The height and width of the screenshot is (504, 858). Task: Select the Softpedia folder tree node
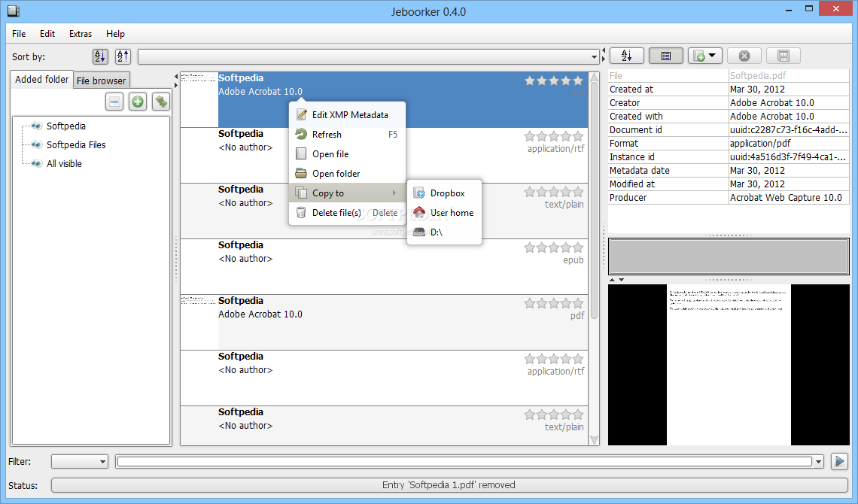pyautogui.click(x=65, y=126)
